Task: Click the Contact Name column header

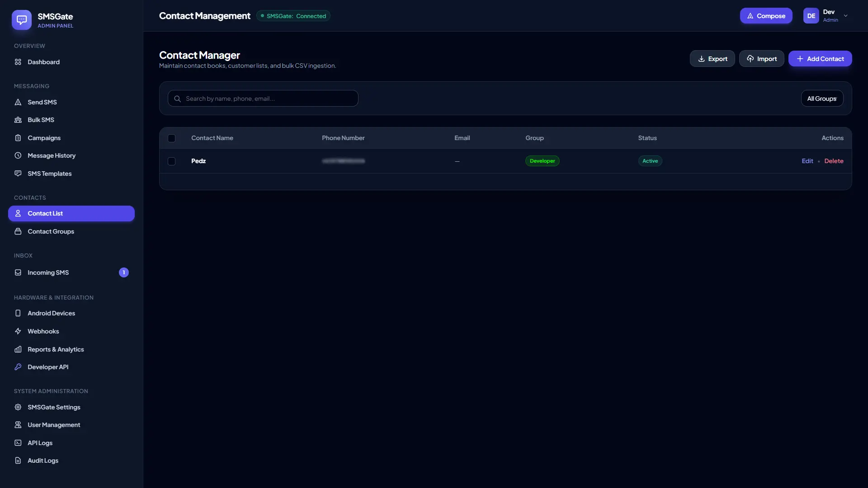Action: [x=212, y=138]
